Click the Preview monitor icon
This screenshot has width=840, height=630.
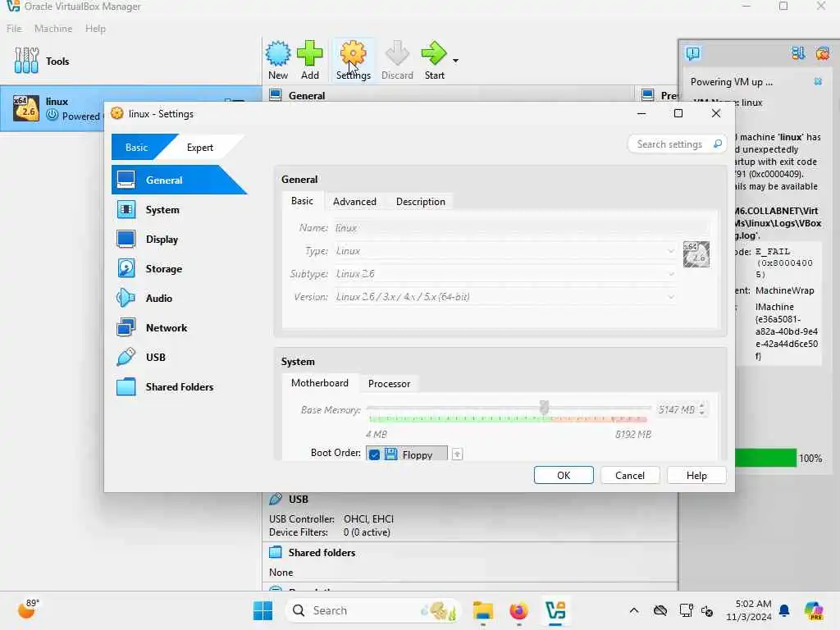(648, 95)
